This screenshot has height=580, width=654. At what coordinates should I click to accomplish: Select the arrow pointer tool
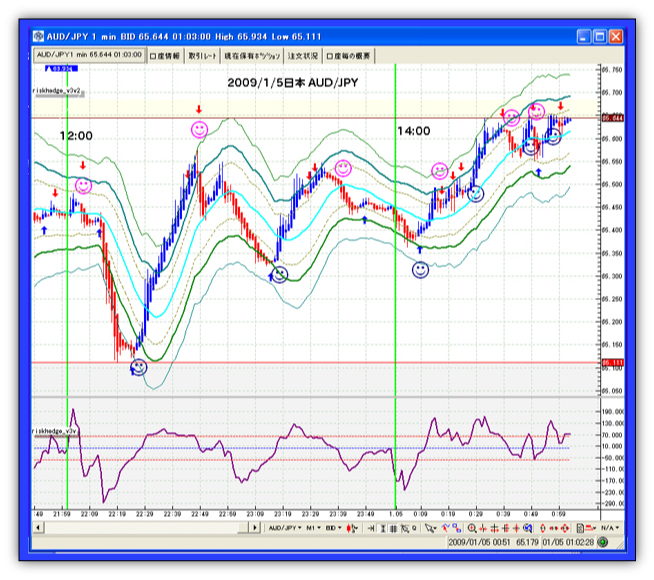[x=429, y=526]
